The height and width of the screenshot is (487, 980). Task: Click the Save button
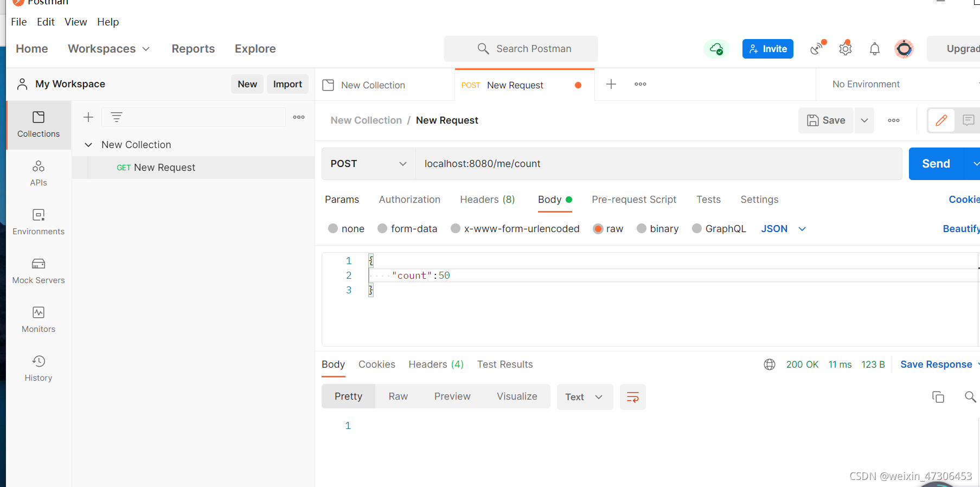coord(826,120)
